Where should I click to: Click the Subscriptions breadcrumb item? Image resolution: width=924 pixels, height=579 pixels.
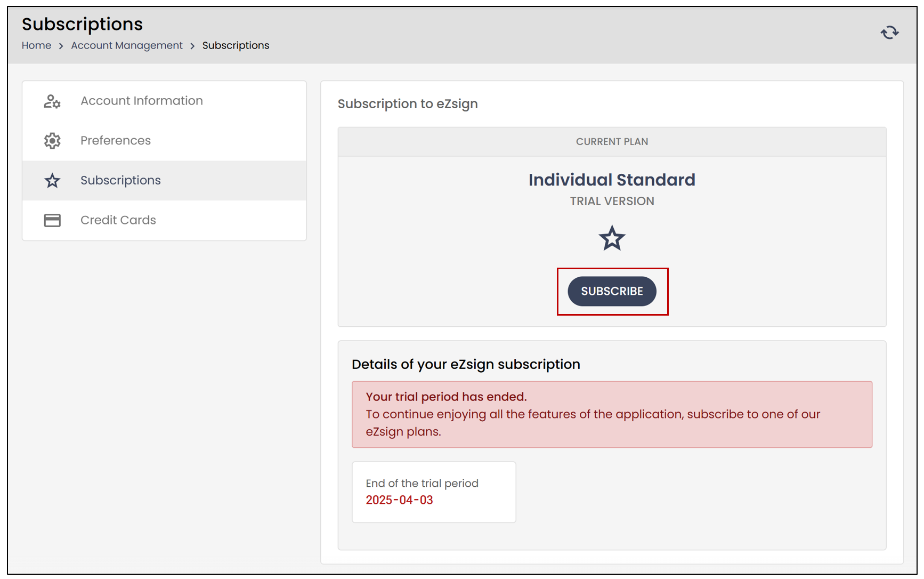point(236,45)
